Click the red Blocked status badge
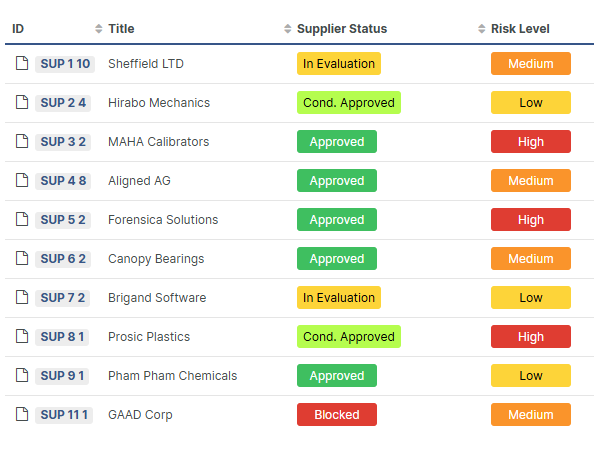The image size is (600, 450). coord(337,415)
